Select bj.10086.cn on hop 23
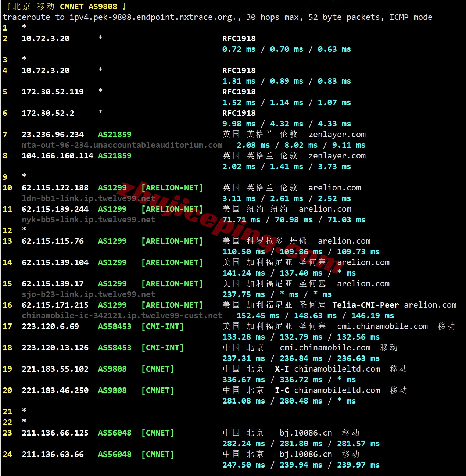 click(x=306, y=433)
